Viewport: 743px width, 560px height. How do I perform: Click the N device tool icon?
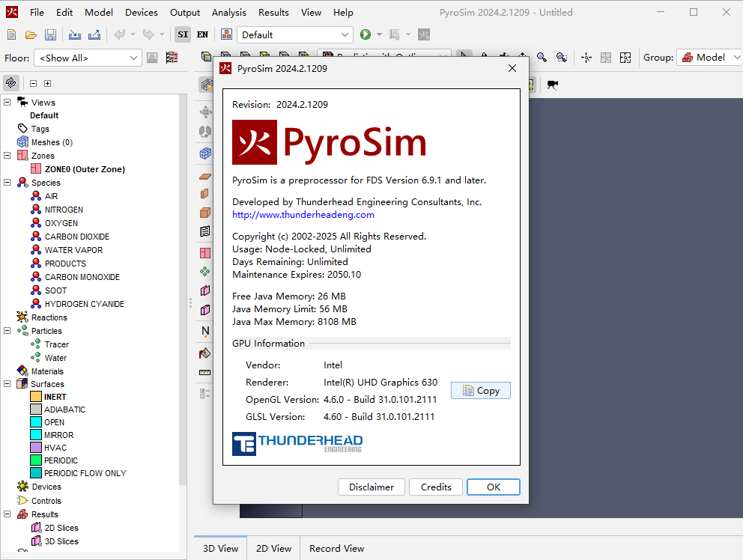(x=205, y=331)
